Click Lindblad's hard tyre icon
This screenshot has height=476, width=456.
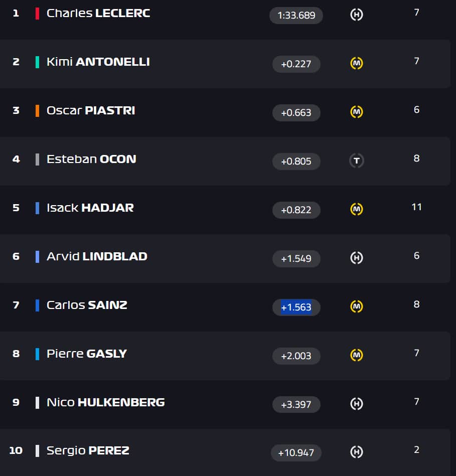[x=356, y=258]
